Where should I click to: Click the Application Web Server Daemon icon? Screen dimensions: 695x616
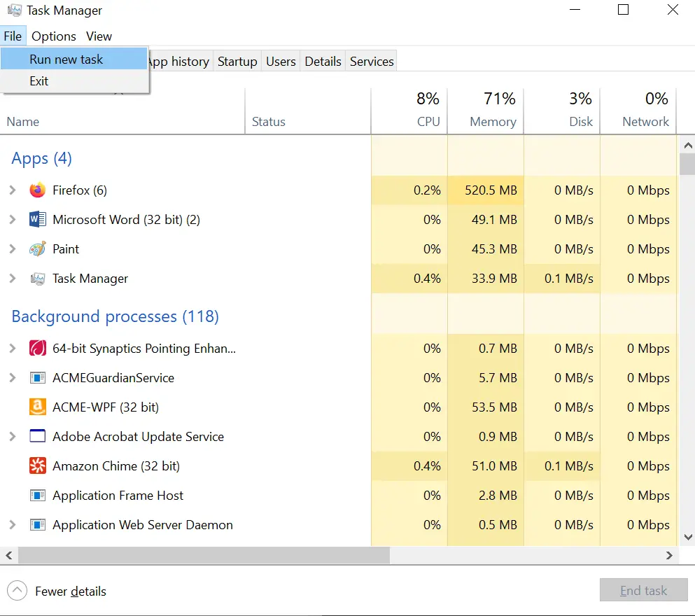click(x=38, y=525)
